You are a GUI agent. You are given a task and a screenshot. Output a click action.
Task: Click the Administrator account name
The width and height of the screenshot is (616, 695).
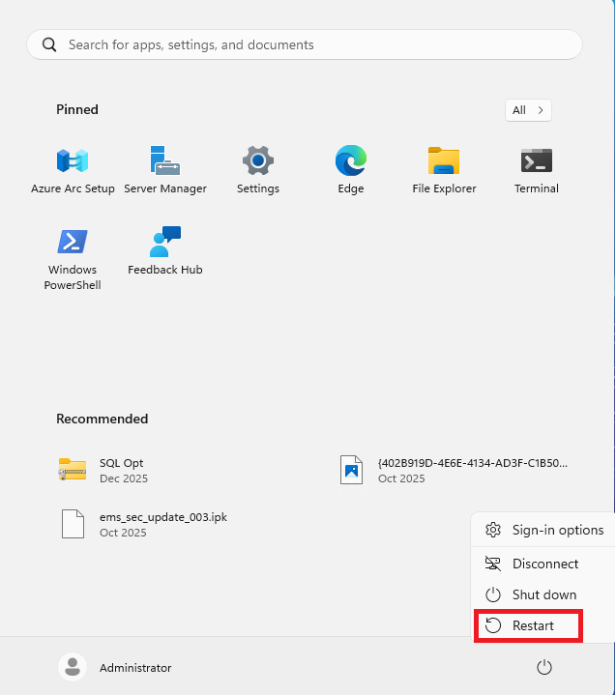click(x=135, y=668)
